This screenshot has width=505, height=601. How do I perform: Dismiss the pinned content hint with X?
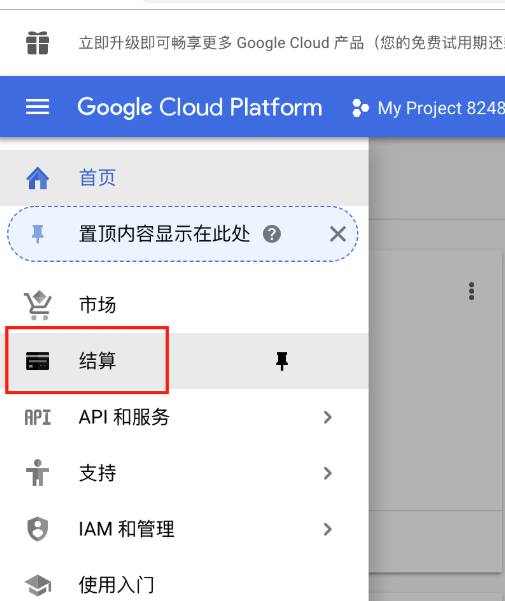coord(338,234)
